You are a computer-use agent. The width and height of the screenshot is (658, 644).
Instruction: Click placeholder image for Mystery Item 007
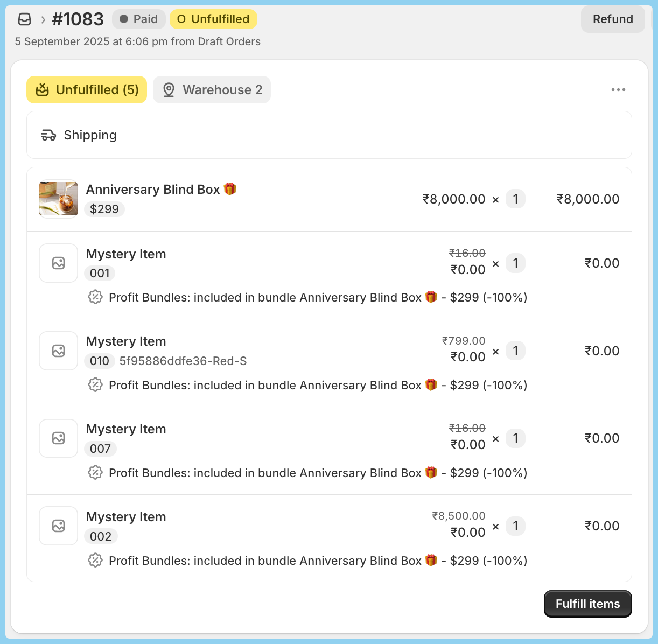click(x=59, y=438)
